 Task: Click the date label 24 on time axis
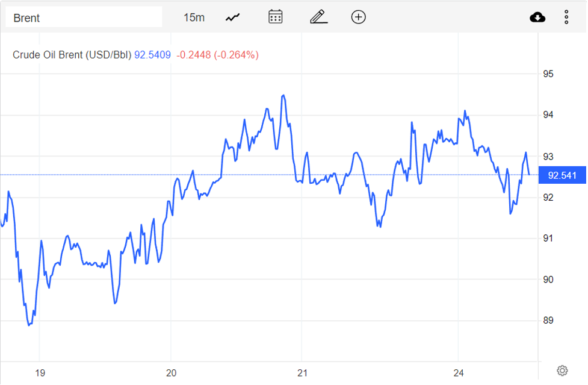pyautogui.click(x=458, y=372)
